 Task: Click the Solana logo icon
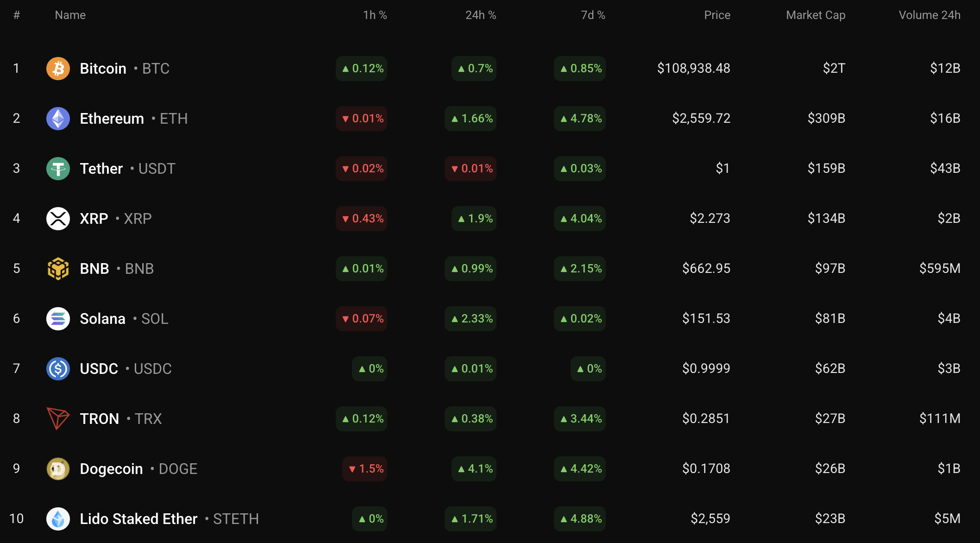[x=58, y=319]
